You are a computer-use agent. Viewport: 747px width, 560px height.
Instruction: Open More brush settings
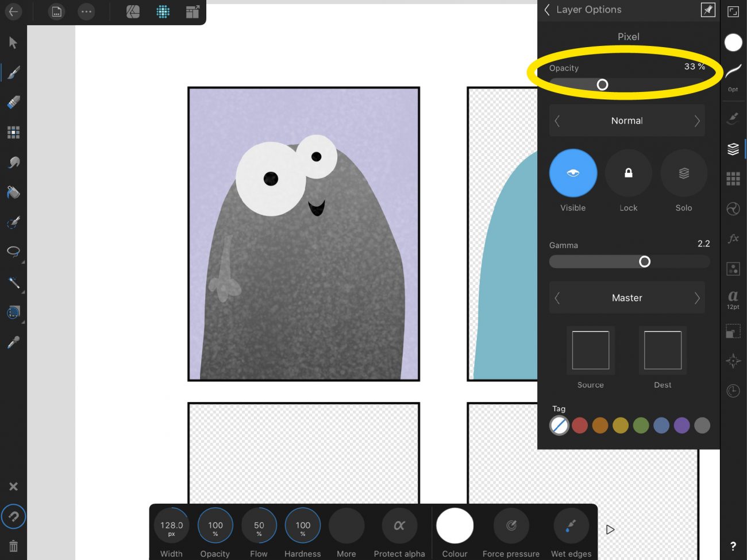click(x=346, y=526)
